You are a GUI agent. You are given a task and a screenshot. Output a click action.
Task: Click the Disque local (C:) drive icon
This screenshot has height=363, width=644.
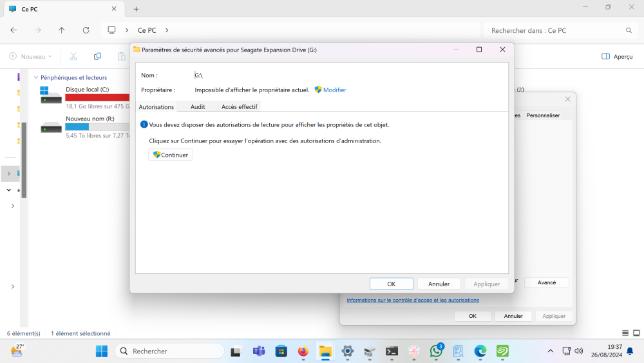[x=51, y=95]
